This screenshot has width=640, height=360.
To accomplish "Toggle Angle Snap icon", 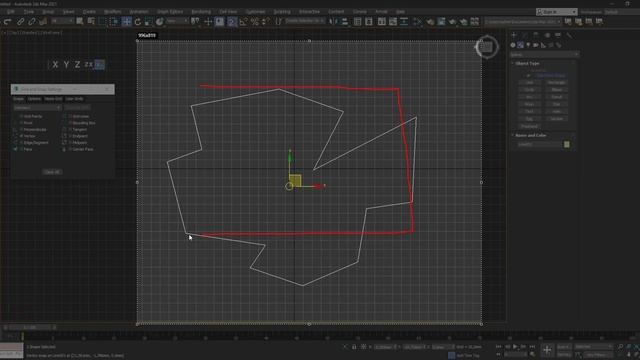I will 244,21.
